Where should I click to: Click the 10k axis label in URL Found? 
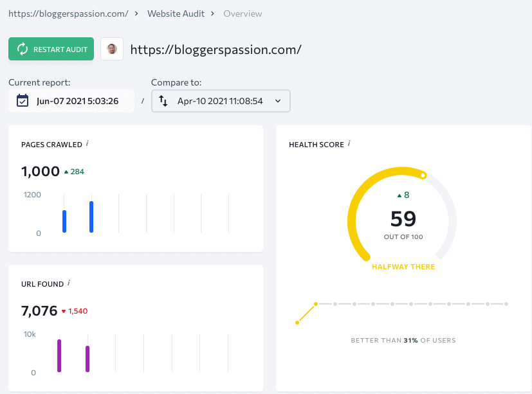tap(30, 334)
